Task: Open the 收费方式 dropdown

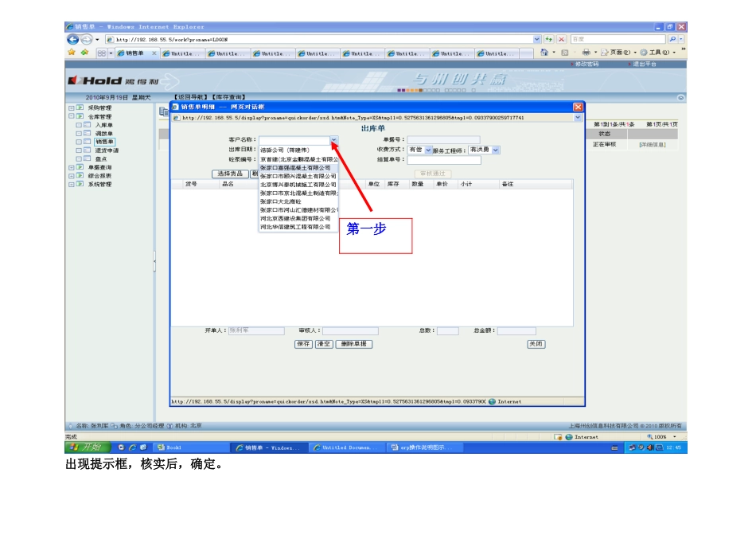Action: [x=428, y=150]
